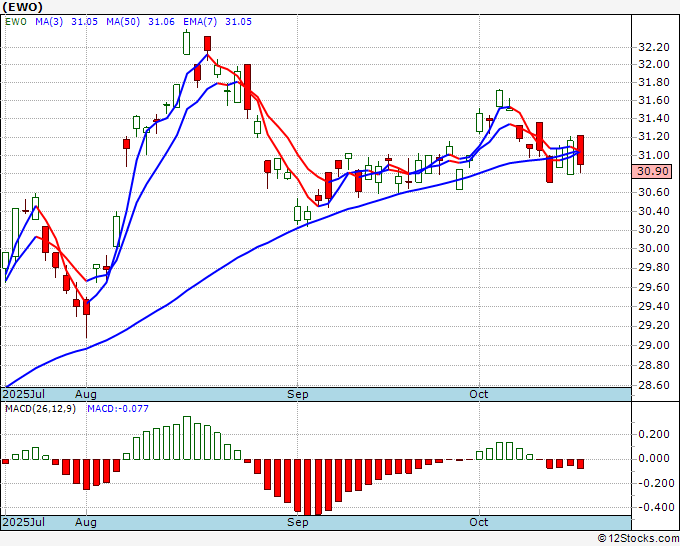Click the MACD(26,12,9) indicator label
Image resolution: width=680 pixels, height=546 pixels.
click(x=40, y=409)
